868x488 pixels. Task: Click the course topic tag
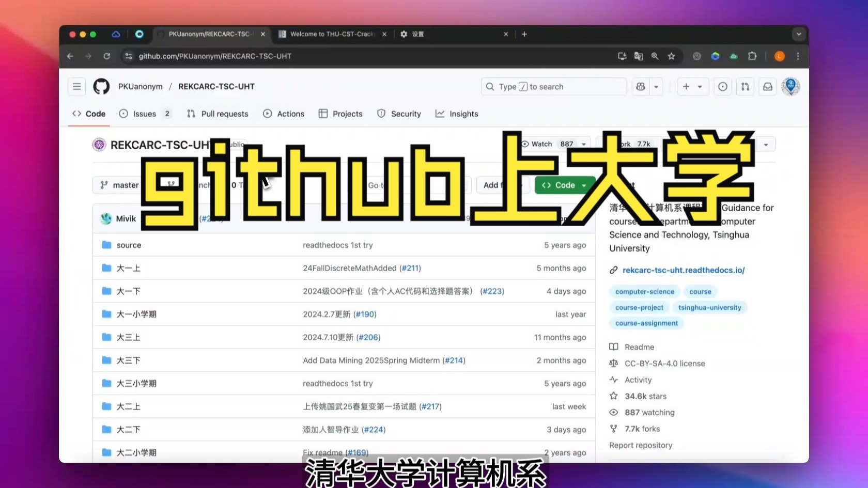[x=700, y=292]
